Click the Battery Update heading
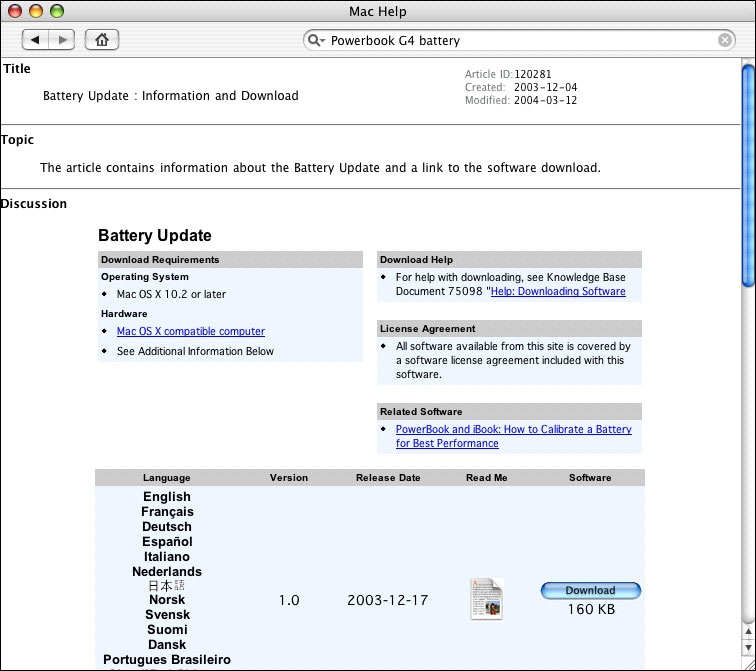 155,235
